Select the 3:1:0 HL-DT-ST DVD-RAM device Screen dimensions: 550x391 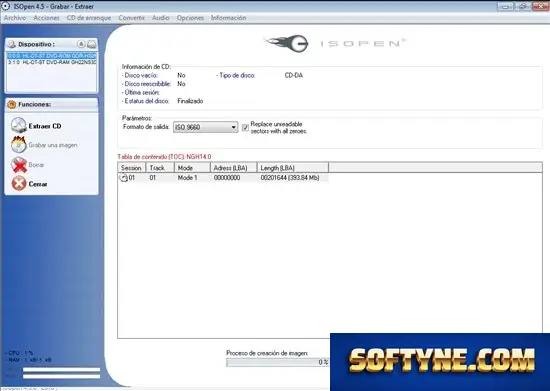52,62
